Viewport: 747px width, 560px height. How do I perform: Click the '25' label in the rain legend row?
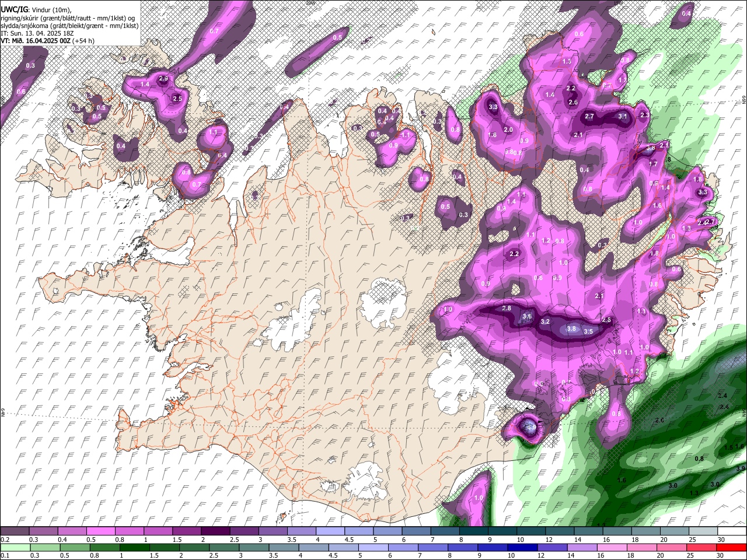pos(692,556)
